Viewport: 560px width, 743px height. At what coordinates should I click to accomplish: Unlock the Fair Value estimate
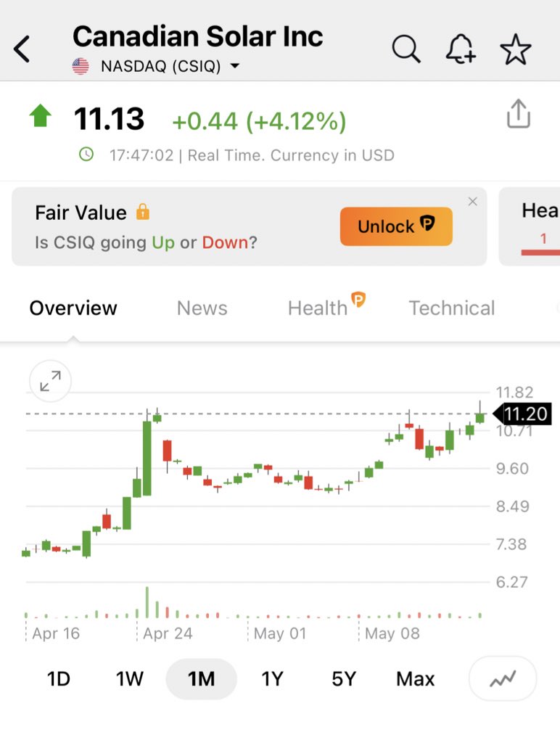pyautogui.click(x=396, y=226)
